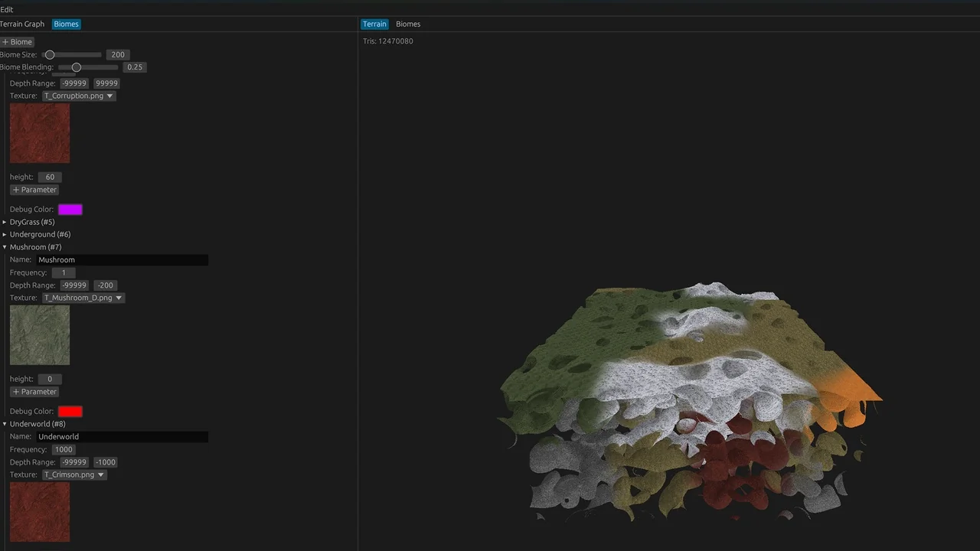Open the Edit menu
The image size is (980, 551).
(7, 10)
